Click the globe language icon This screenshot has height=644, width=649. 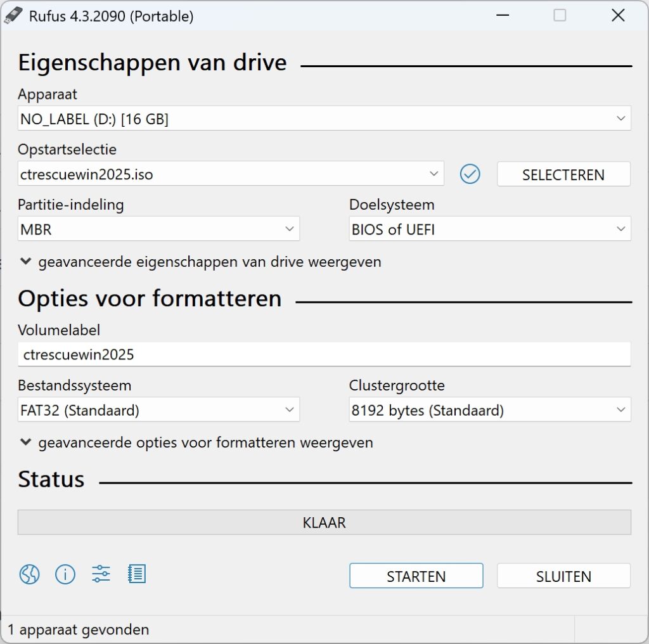(29, 574)
